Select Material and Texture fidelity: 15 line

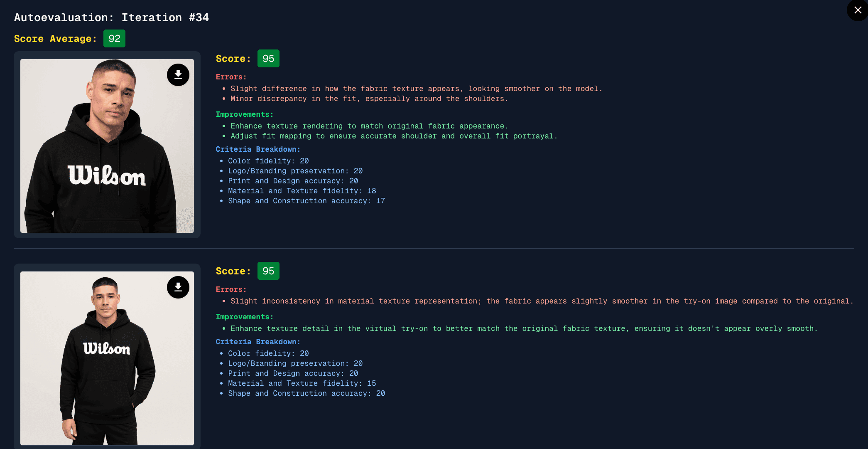click(302, 383)
